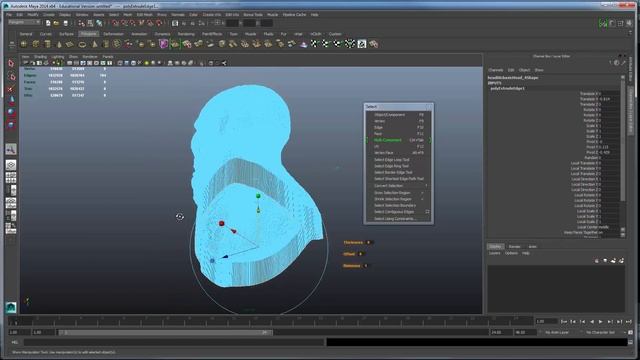Open shelf options menu at shelf left edge
The width and height of the screenshot is (640, 360).
[11, 44]
